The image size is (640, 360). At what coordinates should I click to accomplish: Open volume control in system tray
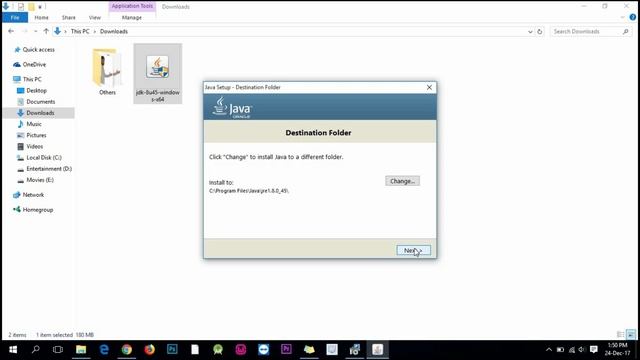pyautogui.click(x=582, y=349)
